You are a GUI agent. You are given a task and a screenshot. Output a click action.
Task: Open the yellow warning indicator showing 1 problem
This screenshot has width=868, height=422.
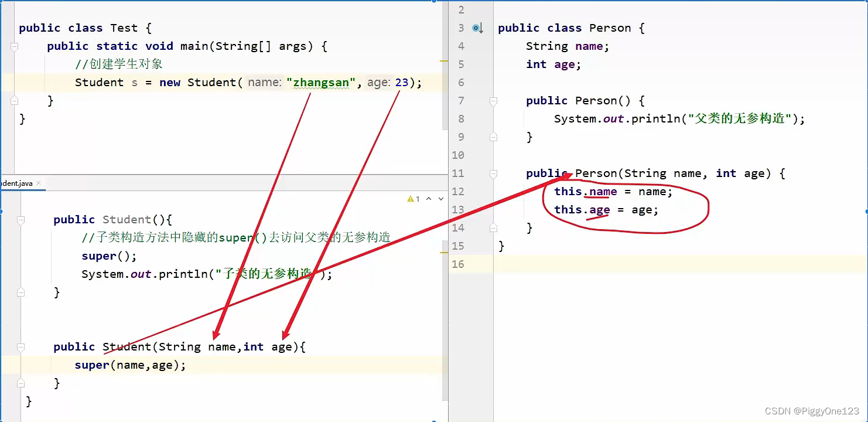click(414, 199)
